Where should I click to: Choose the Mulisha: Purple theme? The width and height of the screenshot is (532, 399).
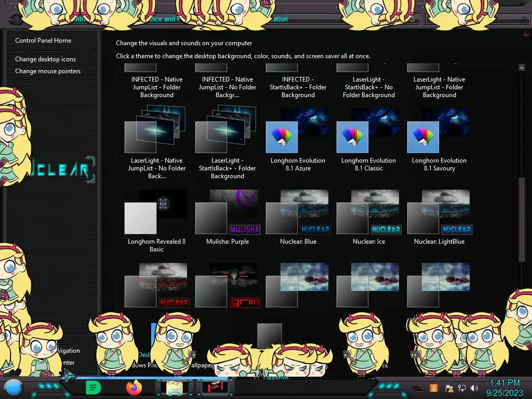click(228, 217)
